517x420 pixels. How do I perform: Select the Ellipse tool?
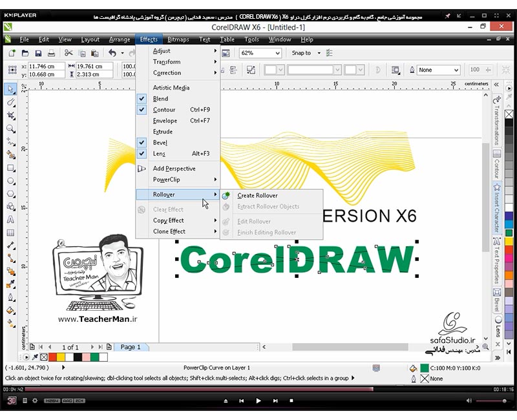11,181
